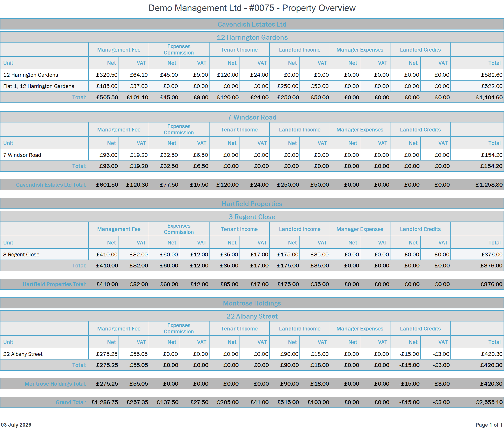Screen dimensions: 504x432
Task: Click the 7 Windsor Road property heading
Action: (252, 117)
